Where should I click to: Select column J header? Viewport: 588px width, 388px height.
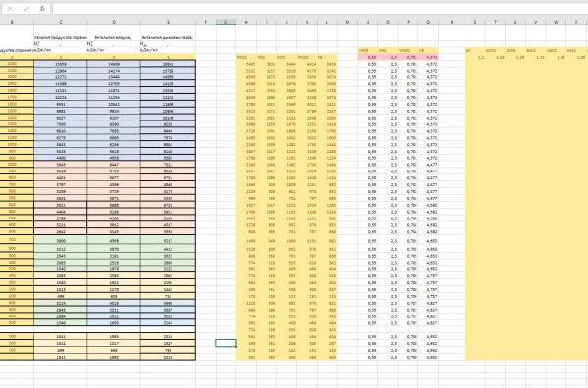pyautogui.click(x=286, y=22)
